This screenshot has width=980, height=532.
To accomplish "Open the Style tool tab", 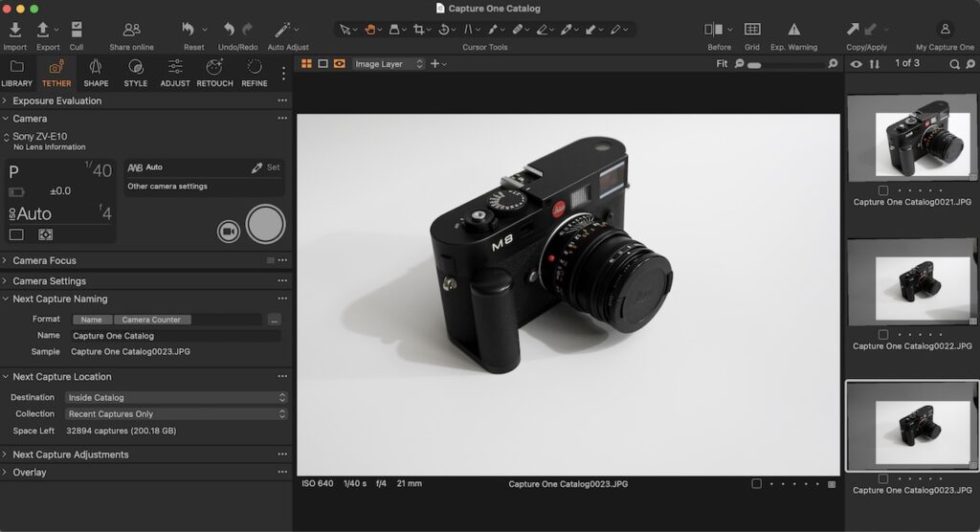I will click(136, 73).
